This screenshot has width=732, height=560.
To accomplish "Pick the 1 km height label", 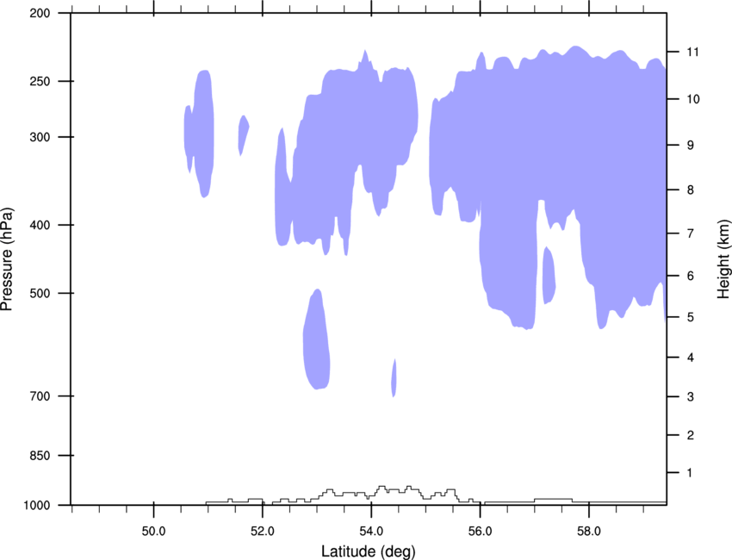I will pyautogui.click(x=690, y=473).
